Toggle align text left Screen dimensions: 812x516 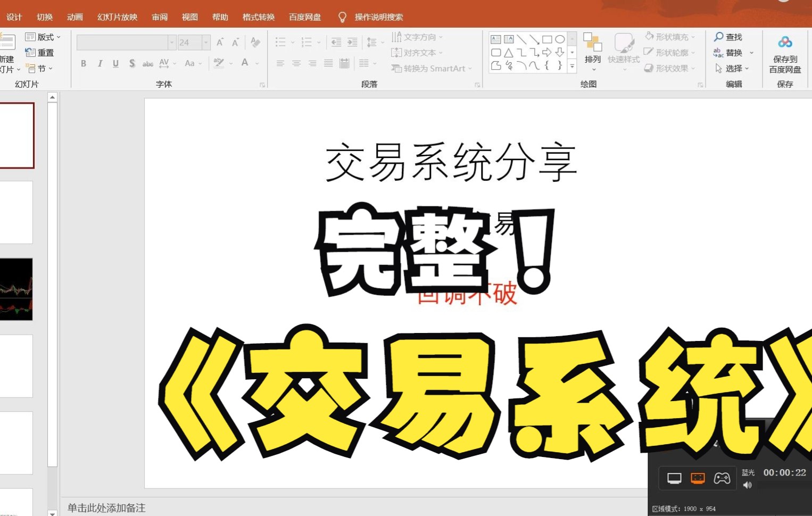280,63
